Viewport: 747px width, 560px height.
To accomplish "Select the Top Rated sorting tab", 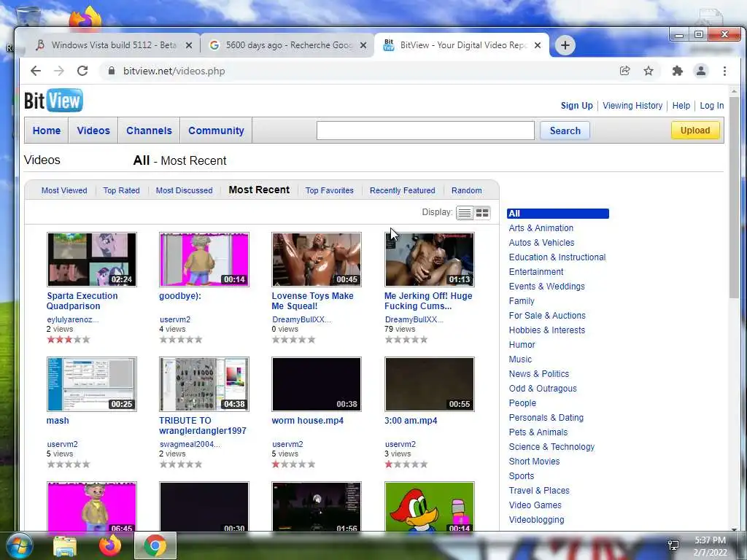I will (x=122, y=190).
